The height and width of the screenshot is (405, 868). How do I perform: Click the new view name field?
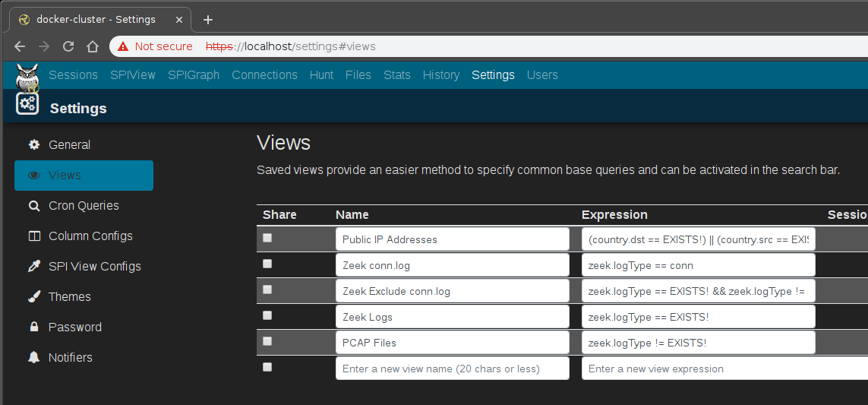pyautogui.click(x=453, y=369)
